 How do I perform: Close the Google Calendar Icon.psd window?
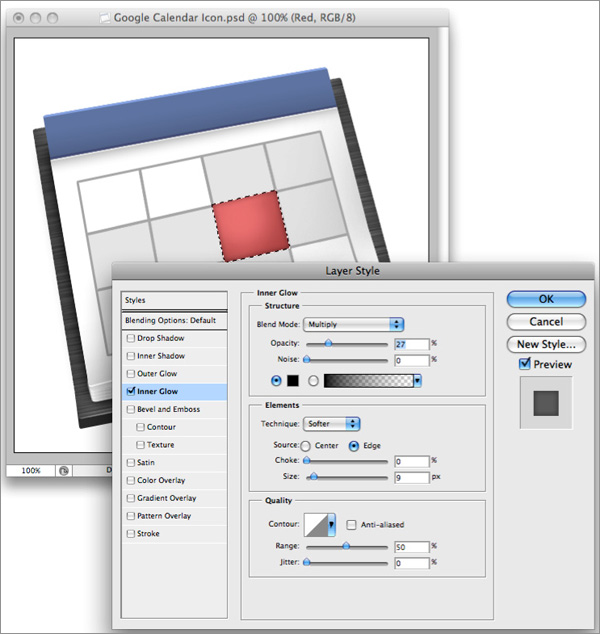pos(18,18)
